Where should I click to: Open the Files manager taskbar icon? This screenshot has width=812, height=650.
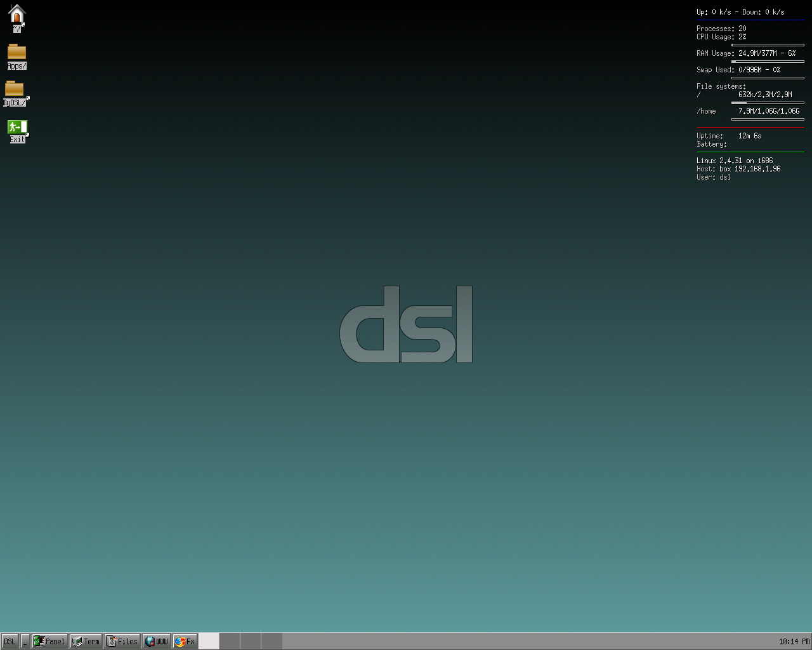(x=122, y=641)
